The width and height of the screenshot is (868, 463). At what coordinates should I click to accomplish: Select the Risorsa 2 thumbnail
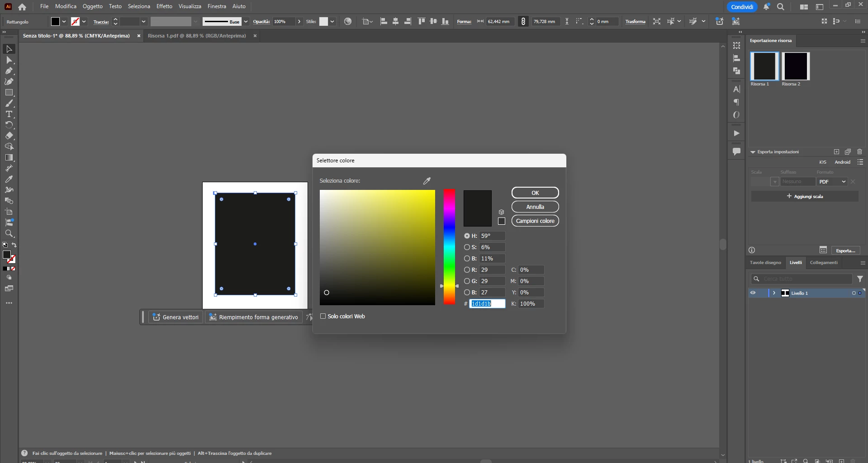pos(795,66)
